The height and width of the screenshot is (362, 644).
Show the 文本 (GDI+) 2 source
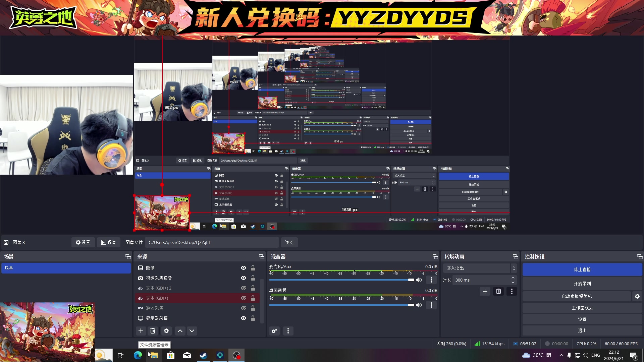tap(244, 288)
